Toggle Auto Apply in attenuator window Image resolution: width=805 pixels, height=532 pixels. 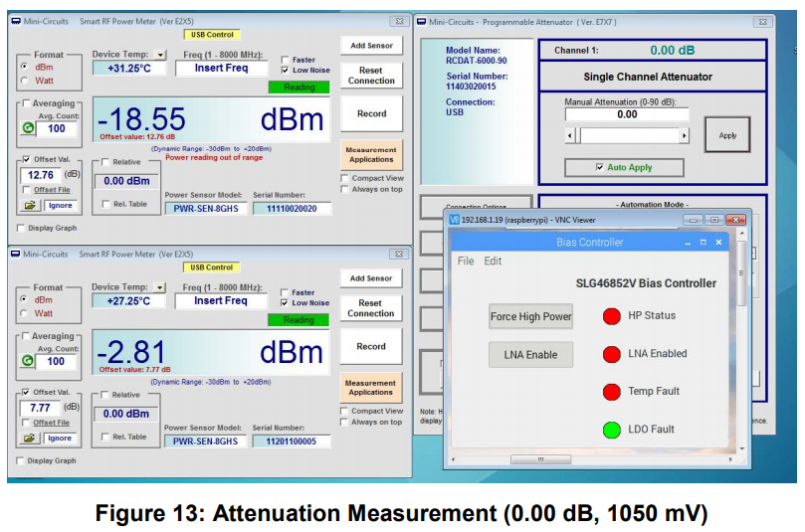599,167
